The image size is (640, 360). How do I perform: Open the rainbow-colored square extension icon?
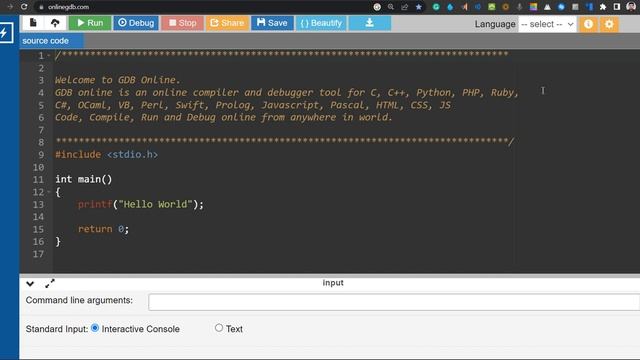[x=533, y=7]
